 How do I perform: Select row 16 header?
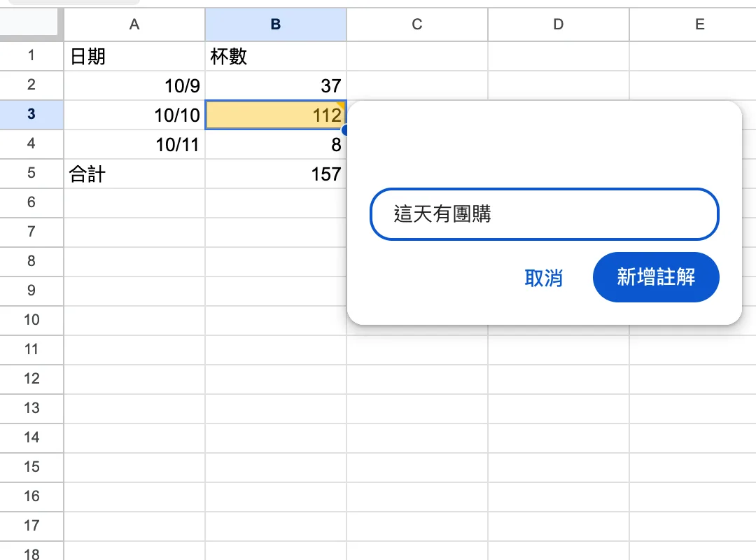(x=31, y=497)
